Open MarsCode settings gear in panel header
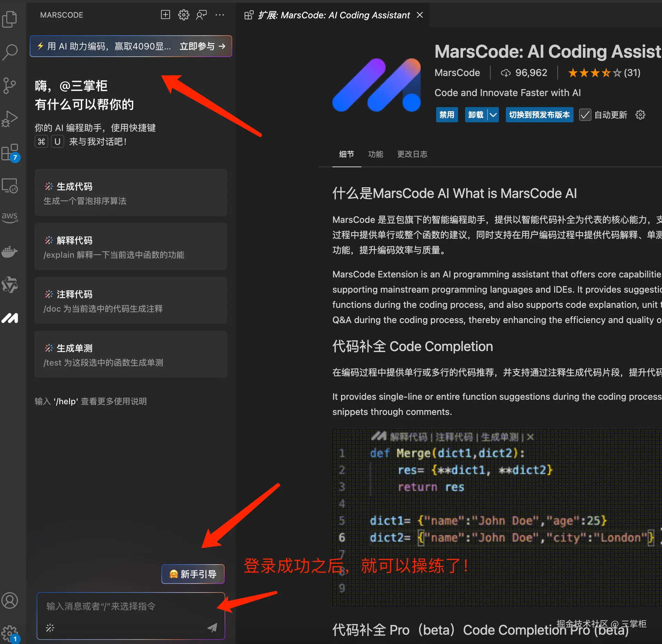 pos(183,15)
